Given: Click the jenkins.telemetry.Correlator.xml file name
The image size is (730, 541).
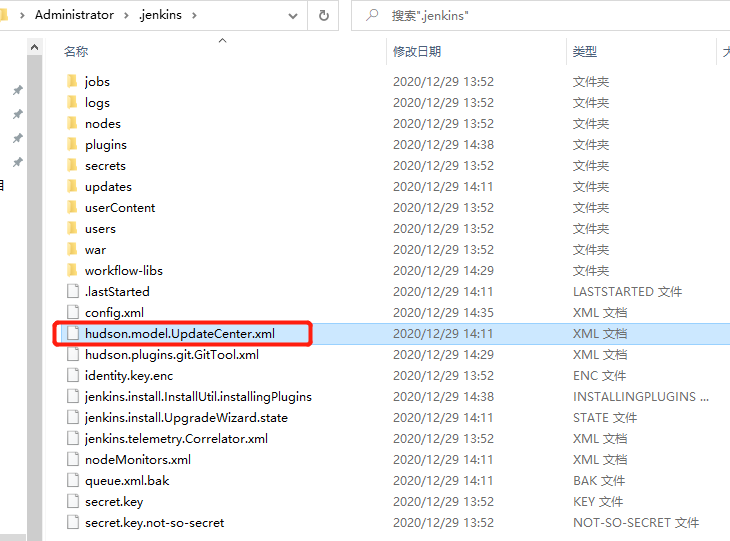Looking at the screenshot, I should click(176, 439).
